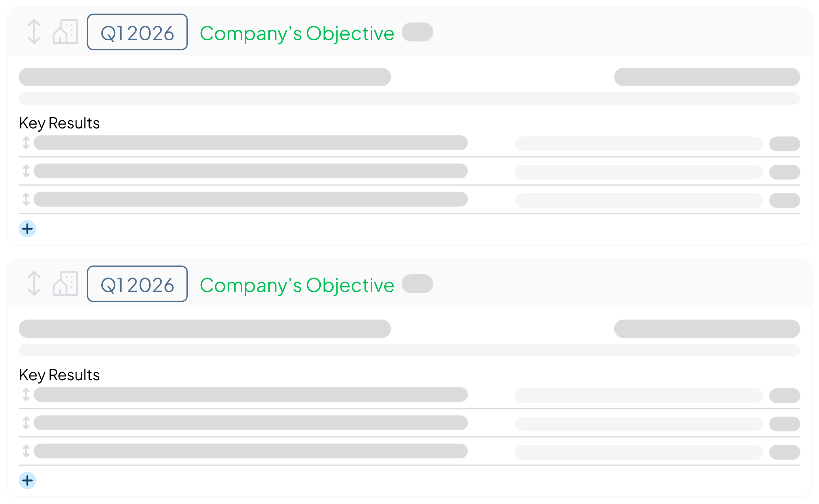The width and height of the screenshot is (819, 504).
Task: Open the top Company's Objective title link
Action: point(297,33)
